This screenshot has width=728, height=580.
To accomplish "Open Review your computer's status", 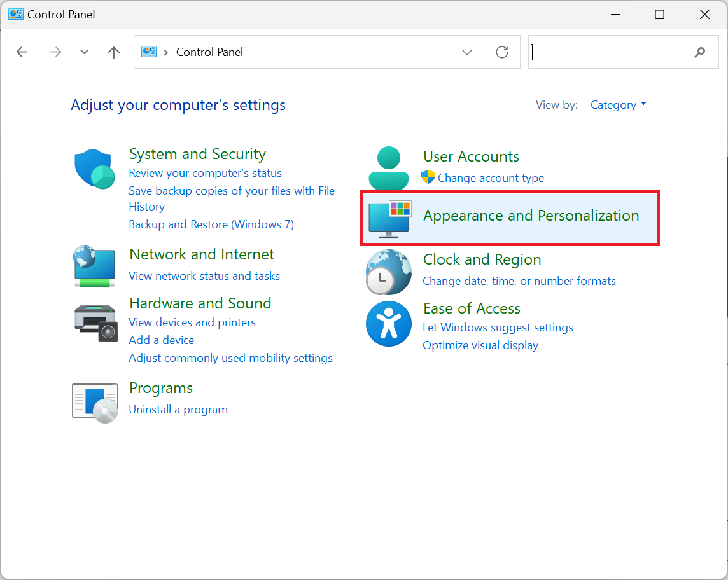I will (x=205, y=173).
